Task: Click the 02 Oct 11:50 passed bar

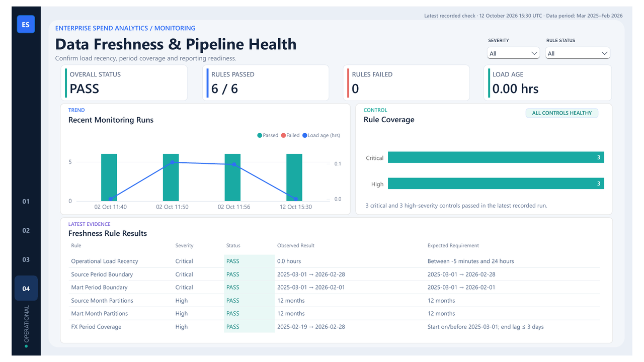Action: pyautogui.click(x=171, y=177)
